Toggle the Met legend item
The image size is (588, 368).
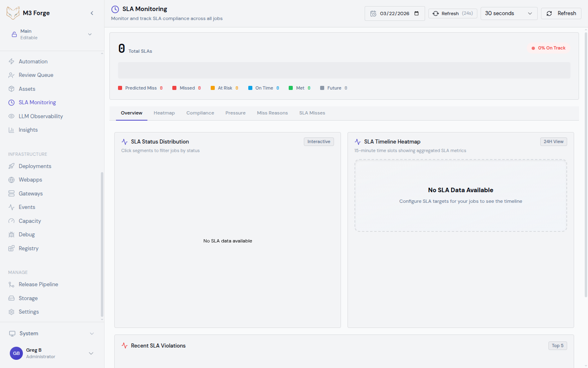point(299,88)
